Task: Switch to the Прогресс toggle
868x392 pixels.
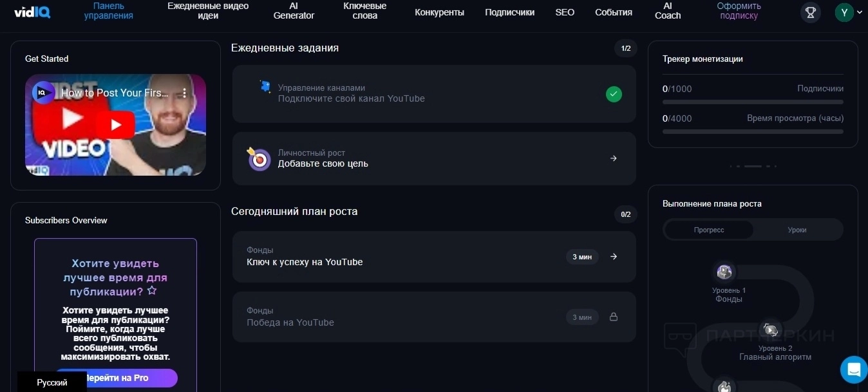Action: pyautogui.click(x=709, y=230)
